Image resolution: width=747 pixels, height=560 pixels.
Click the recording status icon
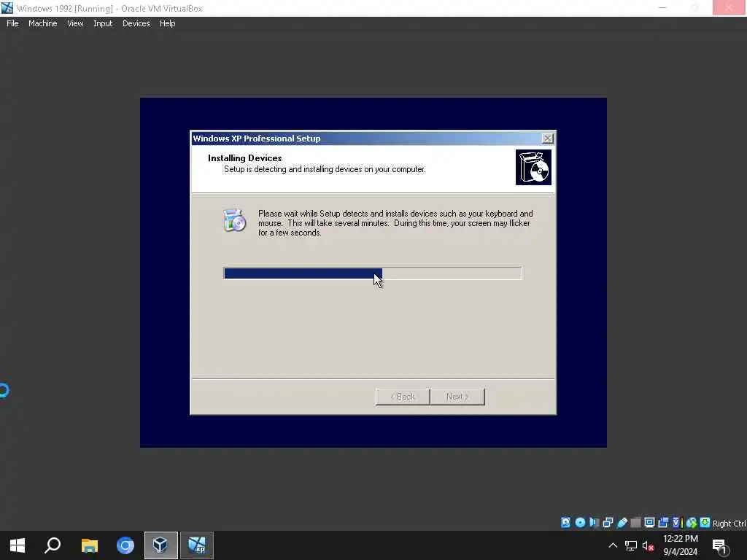tap(663, 523)
